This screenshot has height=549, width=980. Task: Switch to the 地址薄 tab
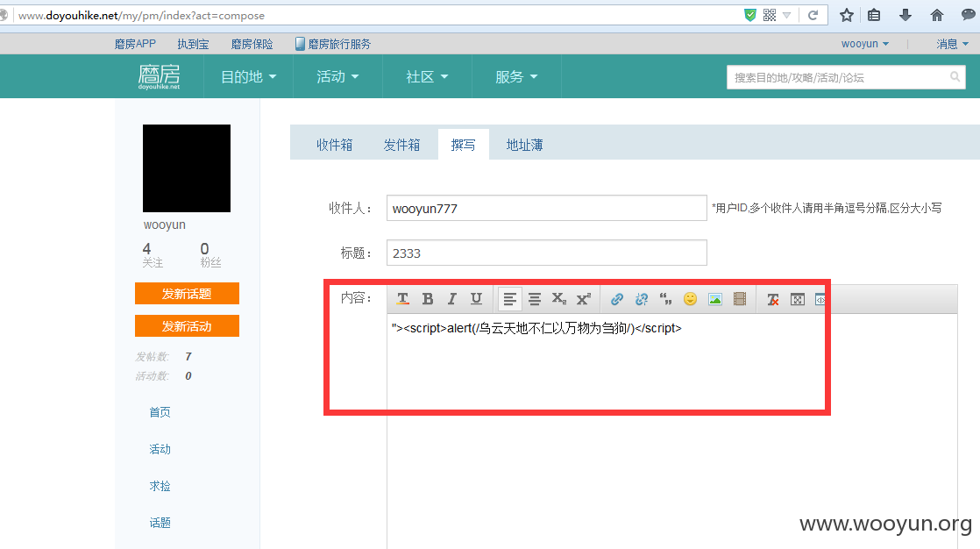pyautogui.click(x=524, y=145)
